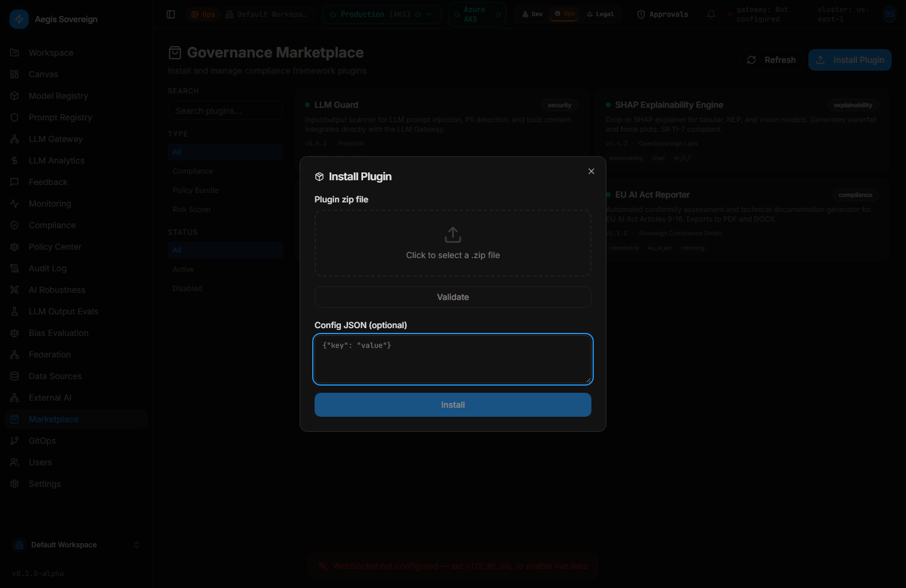This screenshot has width=906, height=588.
Task: Focus the Config JSON textarea
Action: pyautogui.click(x=453, y=359)
